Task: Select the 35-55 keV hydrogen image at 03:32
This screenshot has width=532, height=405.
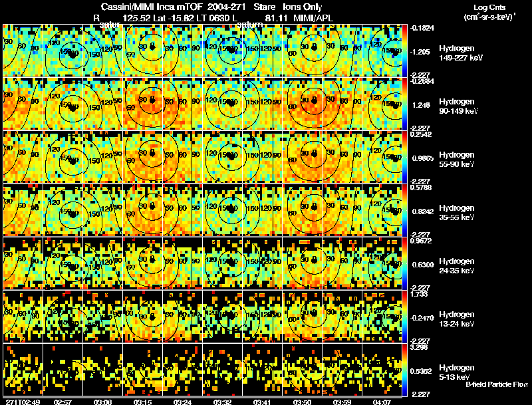Action: tap(222, 210)
